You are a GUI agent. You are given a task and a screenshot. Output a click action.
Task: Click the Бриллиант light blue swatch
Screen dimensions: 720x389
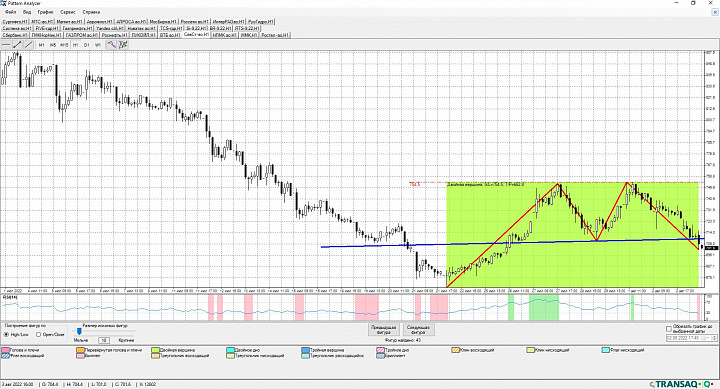(x=380, y=355)
